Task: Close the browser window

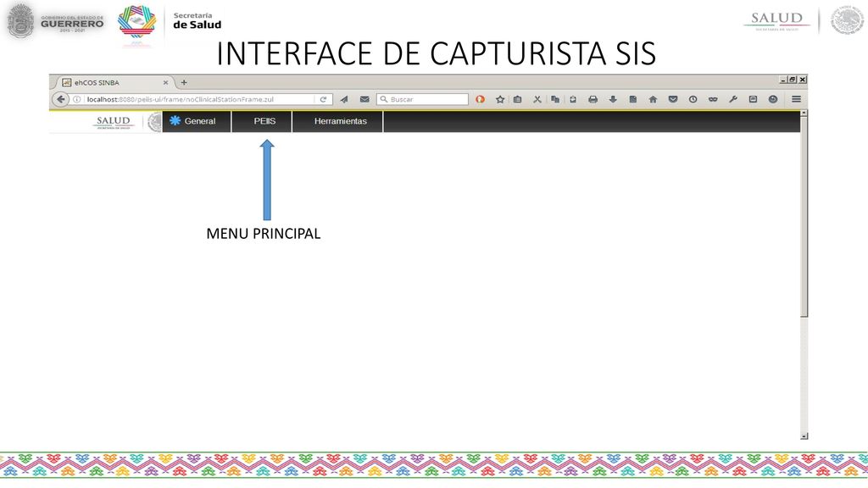Action: coord(802,80)
